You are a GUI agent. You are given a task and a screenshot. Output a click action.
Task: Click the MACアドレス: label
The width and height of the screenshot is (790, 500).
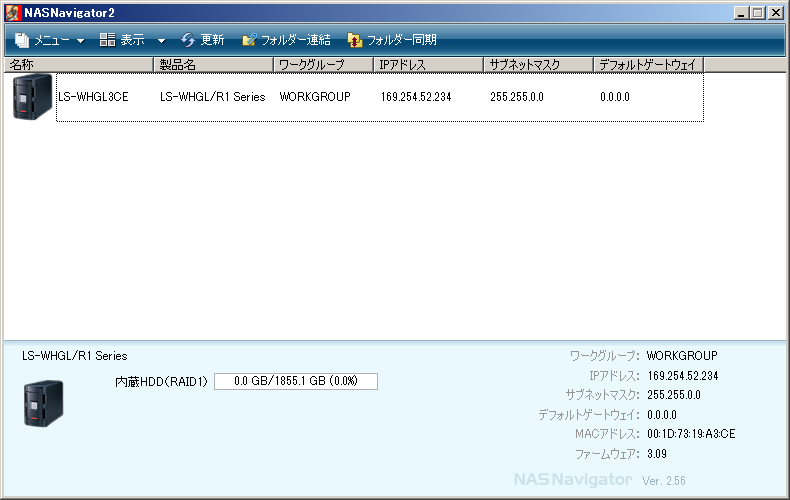click(x=608, y=434)
